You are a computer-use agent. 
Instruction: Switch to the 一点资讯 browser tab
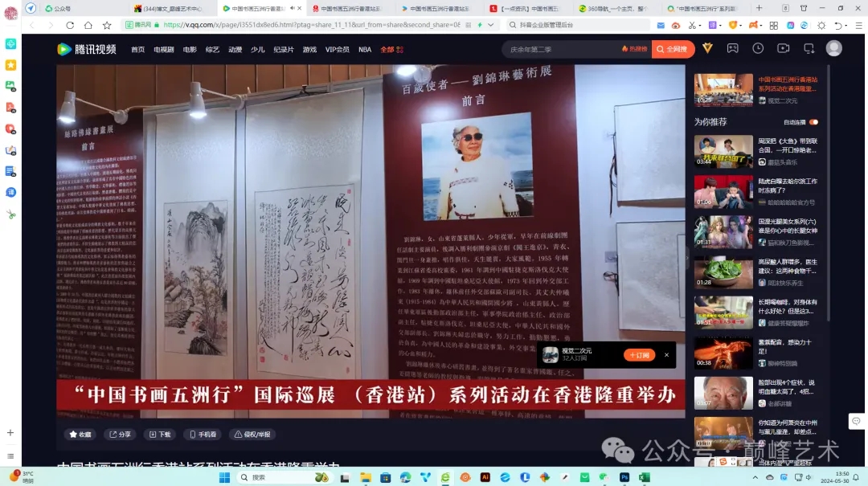pyautogui.click(x=526, y=8)
